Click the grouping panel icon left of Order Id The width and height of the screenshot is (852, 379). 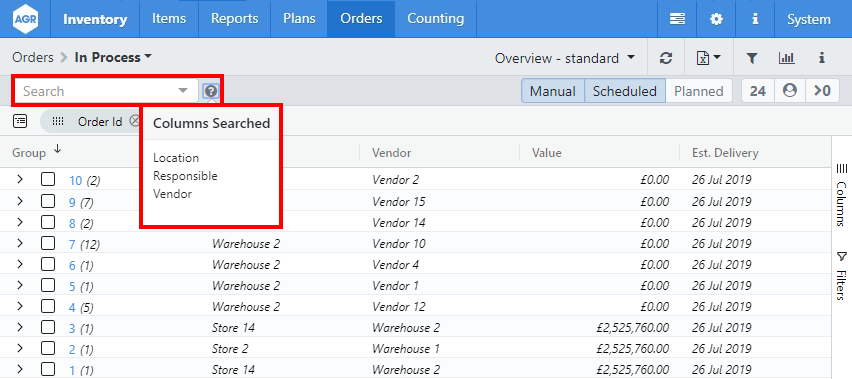point(20,121)
